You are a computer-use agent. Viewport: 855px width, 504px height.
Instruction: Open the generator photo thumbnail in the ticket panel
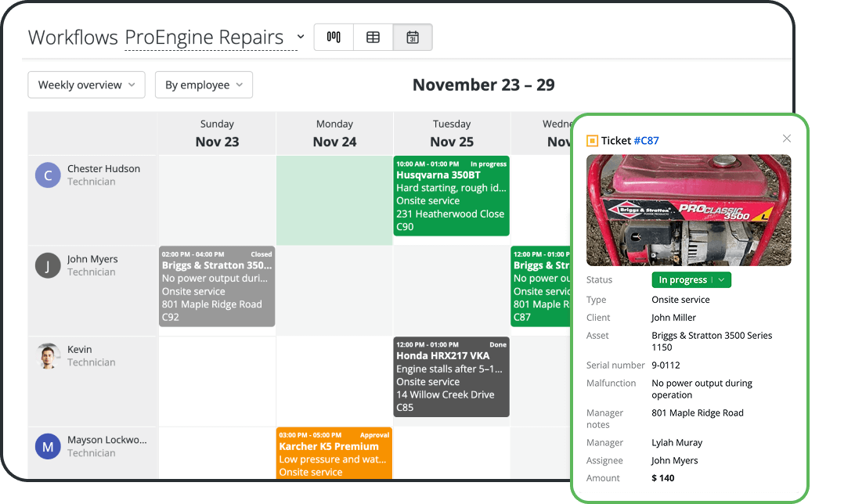tap(688, 210)
